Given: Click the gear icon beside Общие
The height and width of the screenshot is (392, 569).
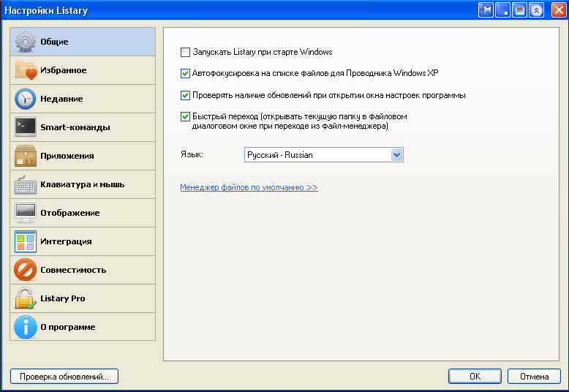Looking at the screenshot, I should pos(26,42).
